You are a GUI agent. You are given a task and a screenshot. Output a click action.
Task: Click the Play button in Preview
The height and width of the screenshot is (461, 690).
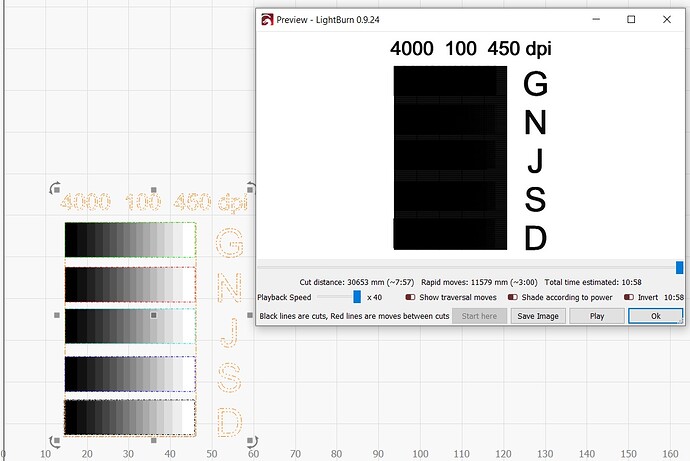(597, 316)
